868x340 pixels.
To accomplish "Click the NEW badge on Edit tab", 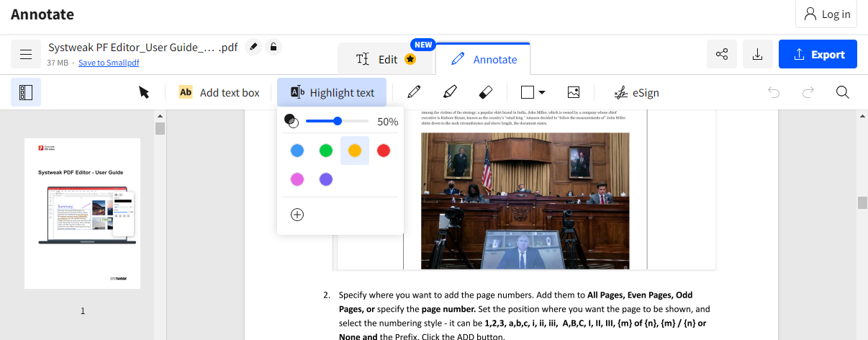I will (423, 45).
